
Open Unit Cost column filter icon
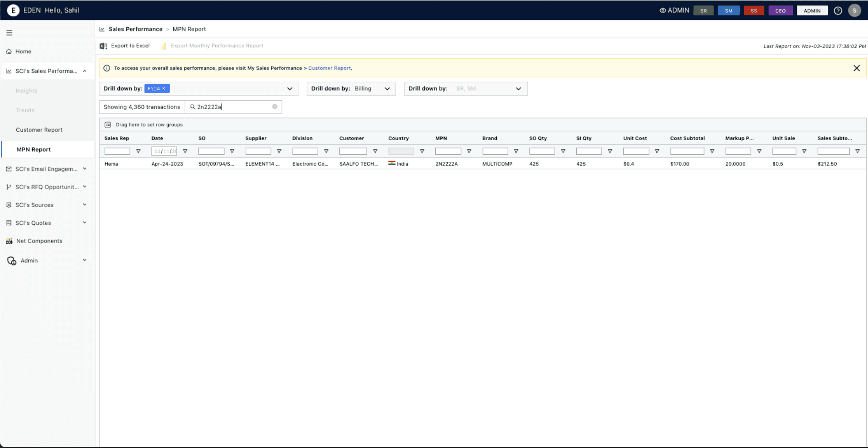(x=657, y=151)
